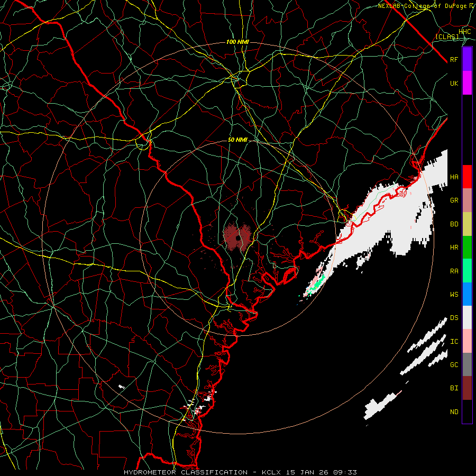Click the 100 NMI range ring label
The height and width of the screenshot is (476, 476).
point(237,42)
